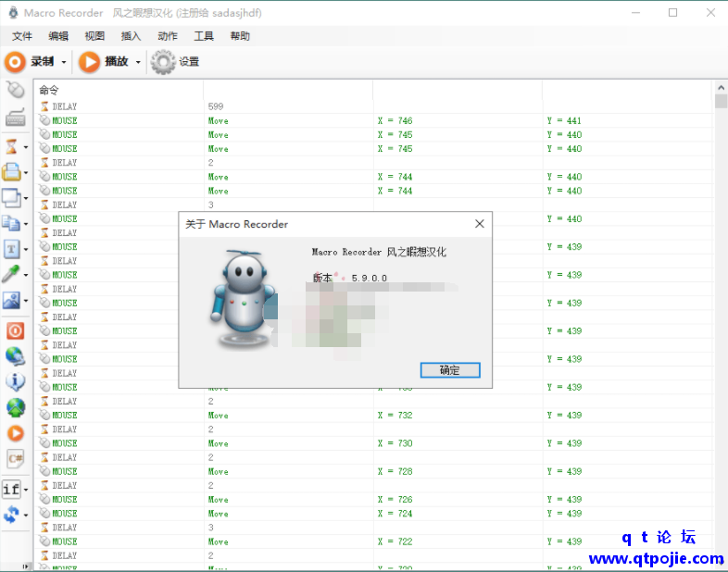Viewport: 728px width, 572px height.
Task: Click the scrollbar up arrow
Action: click(721, 87)
